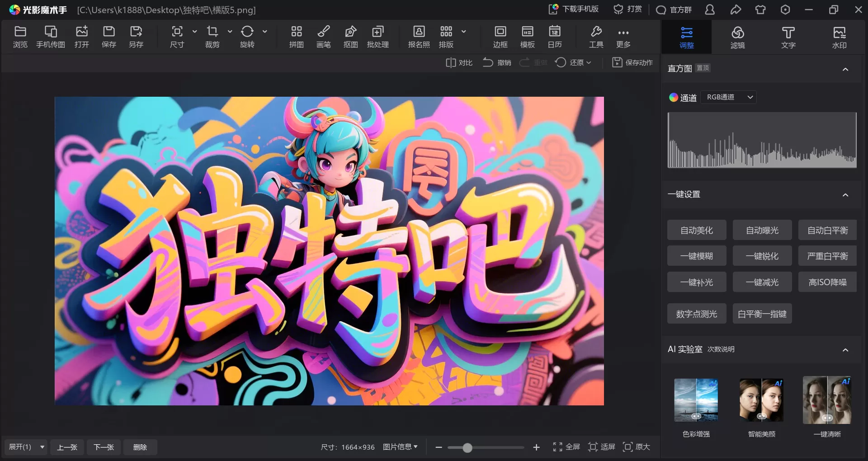868x461 pixels.
Task: Toggle the 对比 before-after comparison
Action: (458, 62)
